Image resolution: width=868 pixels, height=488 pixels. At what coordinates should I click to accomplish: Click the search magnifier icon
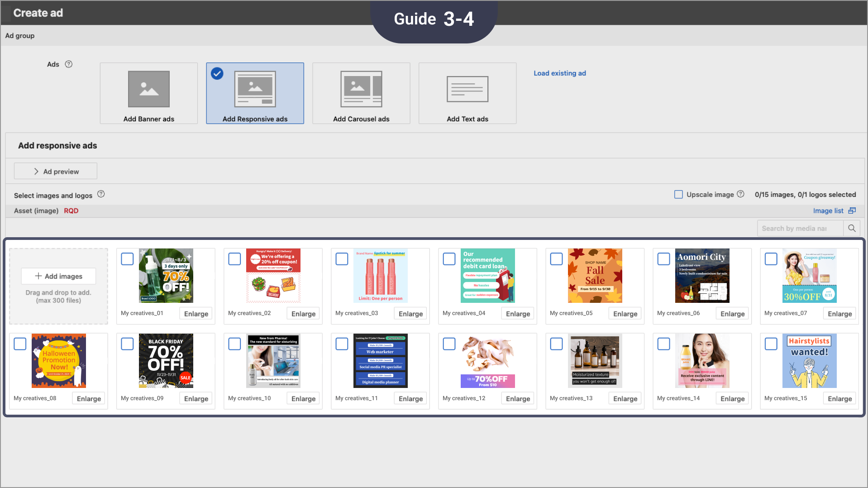852,228
